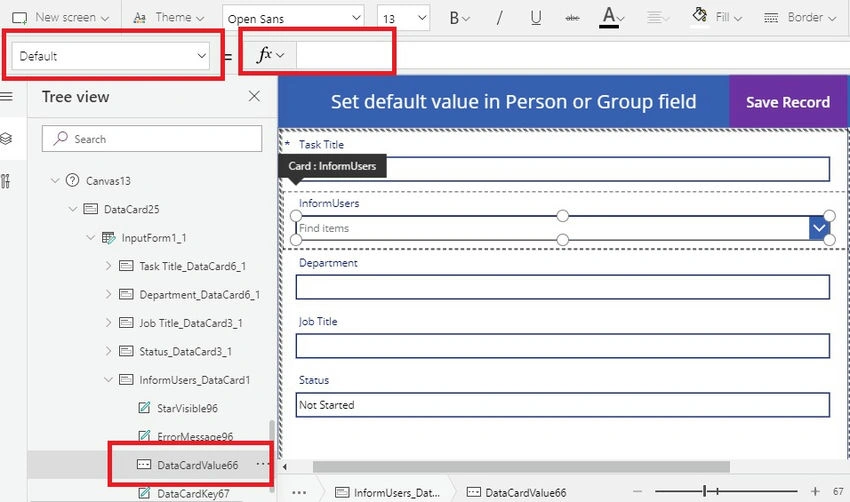850x502 pixels.
Task: Click the italic formatting icon
Action: click(499, 18)
